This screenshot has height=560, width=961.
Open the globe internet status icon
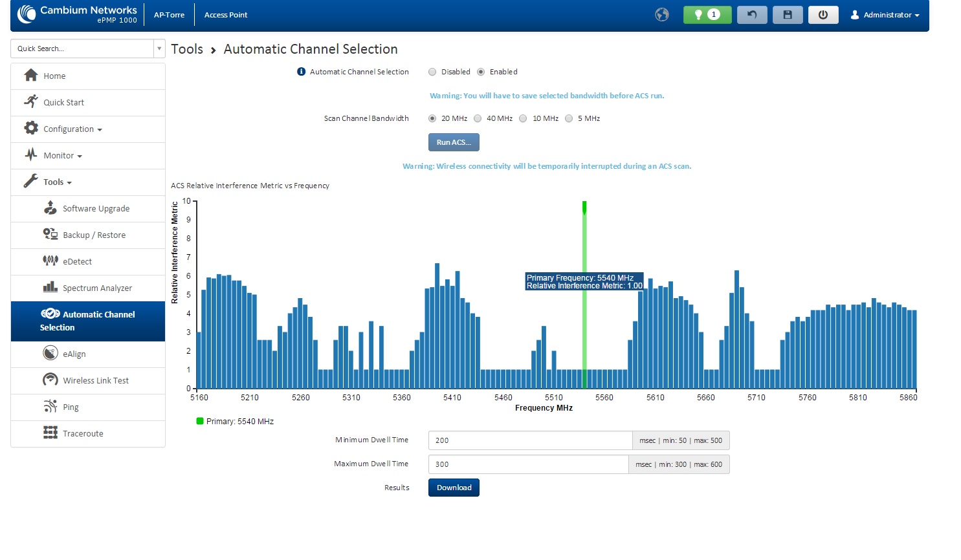click(661, 15)
